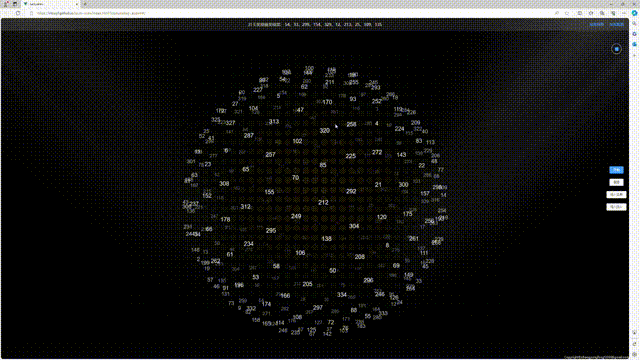Select number 267 in the sphere
The width and height of the screenshot is (640, 360).
pyautogui.click(x=270, y=155)
